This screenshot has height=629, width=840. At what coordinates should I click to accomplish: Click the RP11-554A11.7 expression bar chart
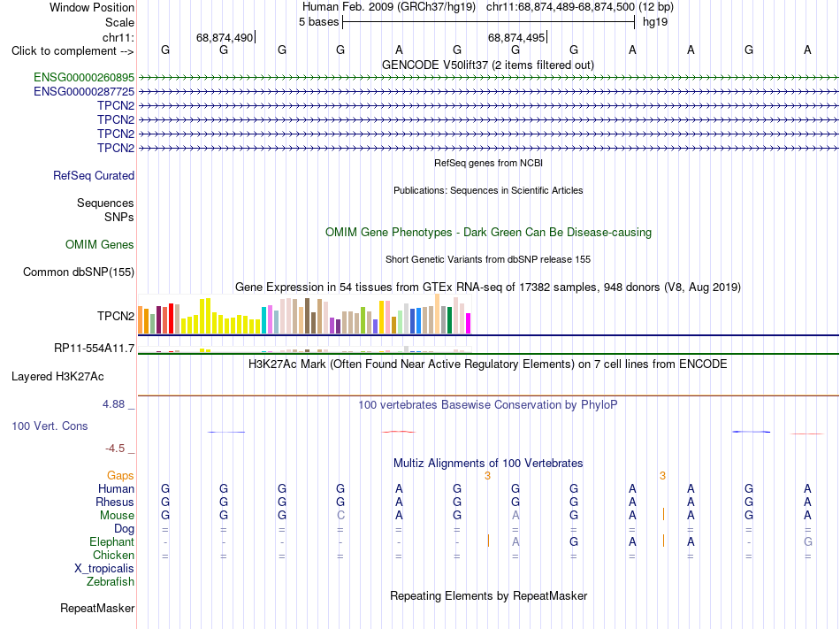pos(304,349)
